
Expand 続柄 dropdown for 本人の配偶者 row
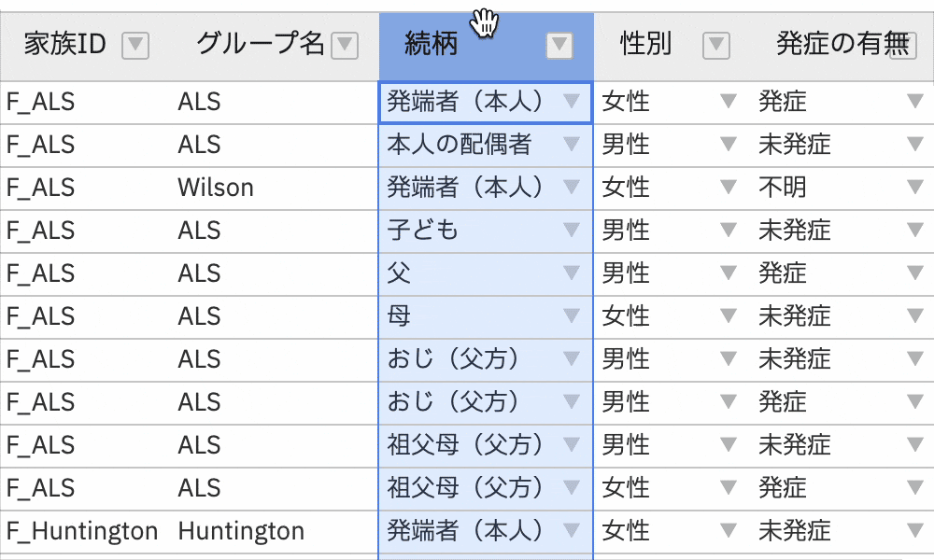572,145
